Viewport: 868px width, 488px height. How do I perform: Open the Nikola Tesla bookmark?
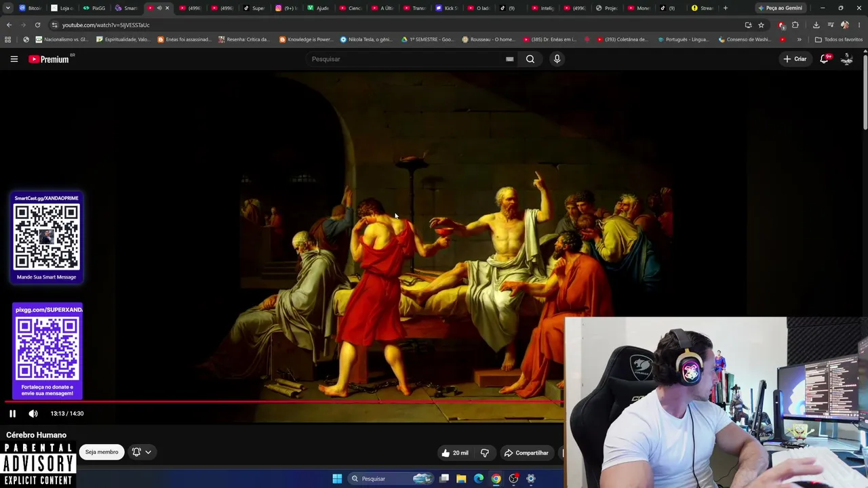(x=366, y=39)
